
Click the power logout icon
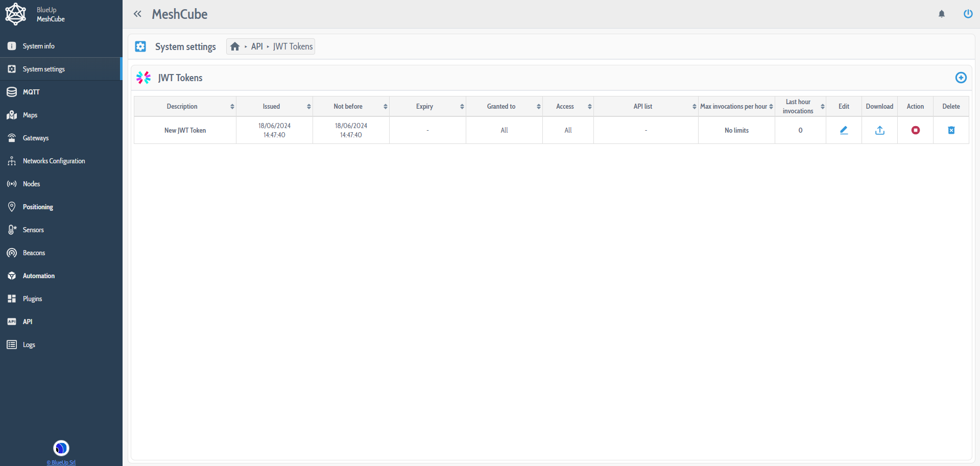coord(968,14)
